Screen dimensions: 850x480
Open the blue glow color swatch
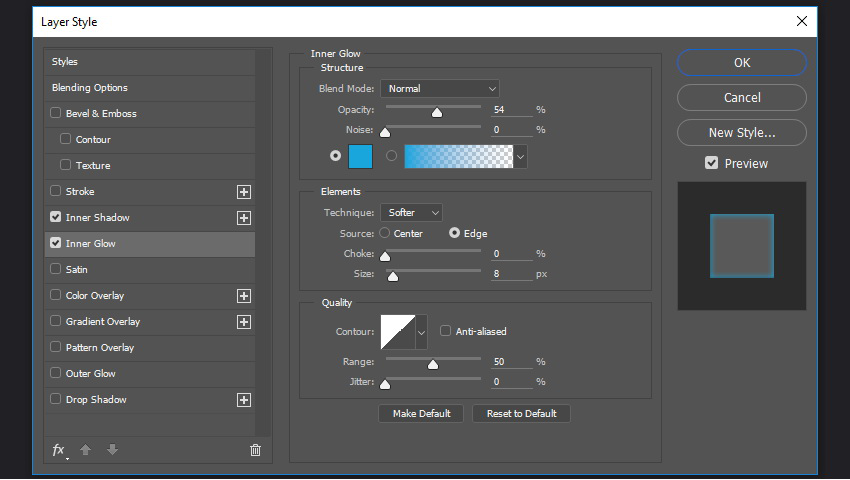[x=360, y=157]
